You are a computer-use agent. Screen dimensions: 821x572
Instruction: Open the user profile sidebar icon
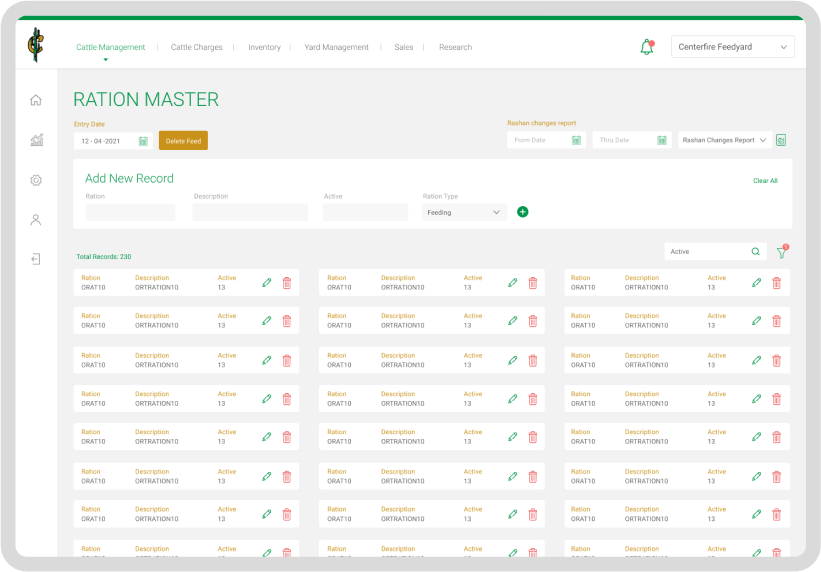tap(36, 220)
